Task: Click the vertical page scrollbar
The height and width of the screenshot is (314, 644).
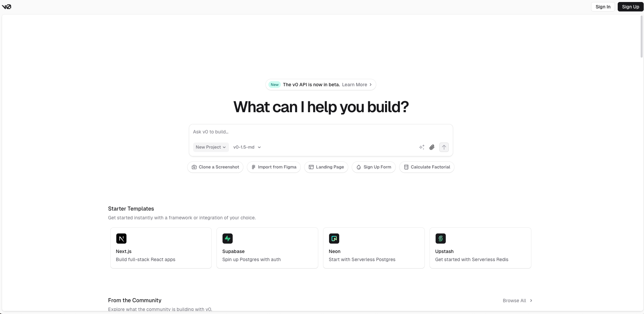Action: [642, 36]
